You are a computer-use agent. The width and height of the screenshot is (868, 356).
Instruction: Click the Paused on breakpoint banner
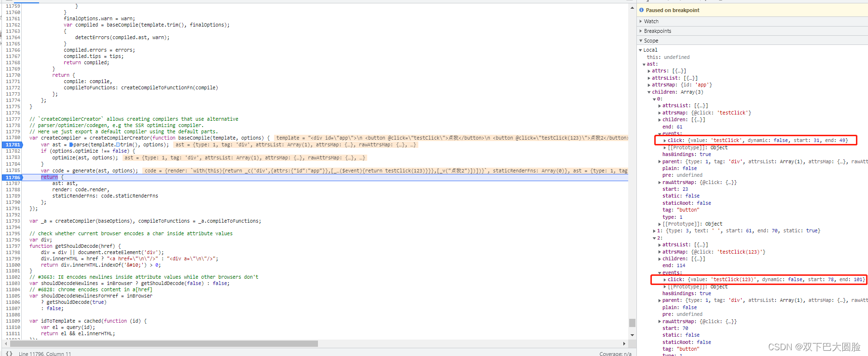(x=752, y=10)
